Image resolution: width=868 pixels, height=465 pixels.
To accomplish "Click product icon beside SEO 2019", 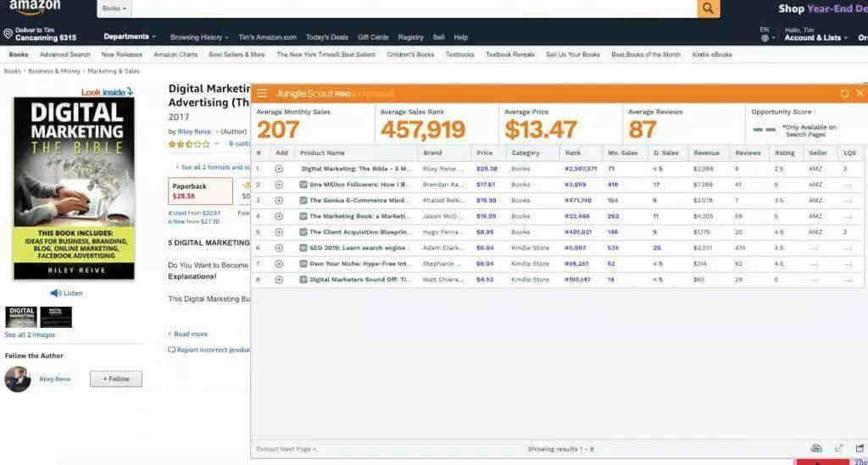I will pyautogui.click(x=303, y=247).
